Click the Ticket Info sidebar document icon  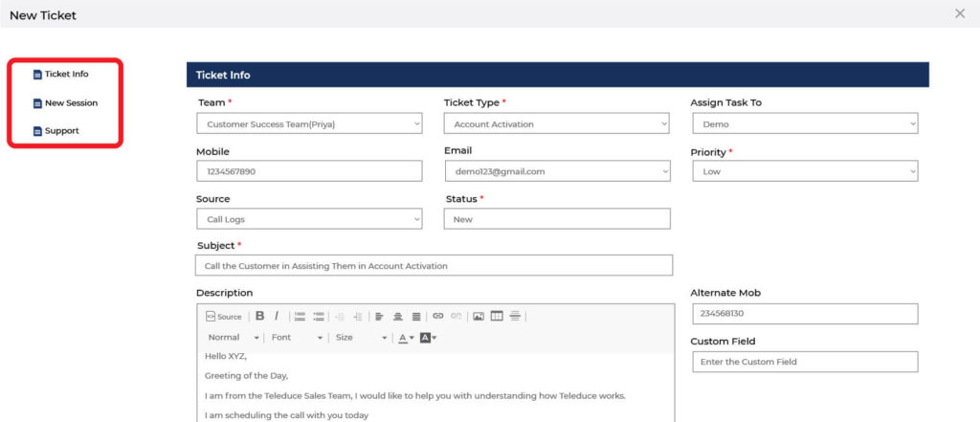pos(37,75)
